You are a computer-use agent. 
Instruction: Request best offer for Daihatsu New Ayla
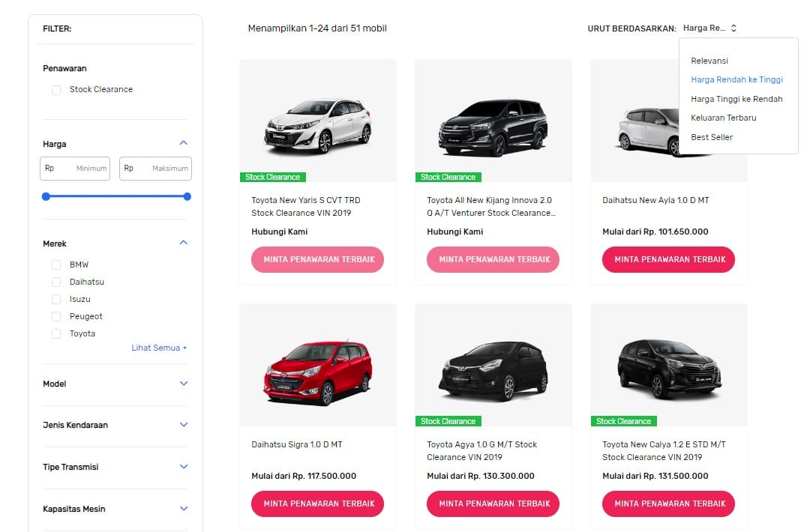pos(668,259)
